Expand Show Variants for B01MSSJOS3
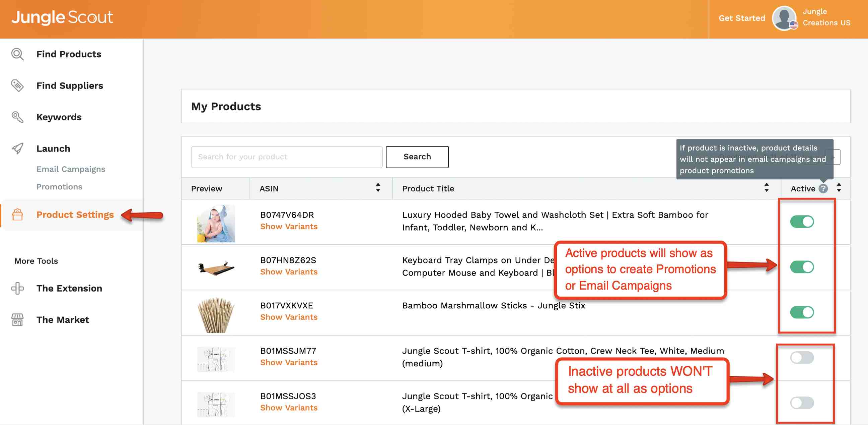This screenshot has width=868, height=425. click(289, 408)
